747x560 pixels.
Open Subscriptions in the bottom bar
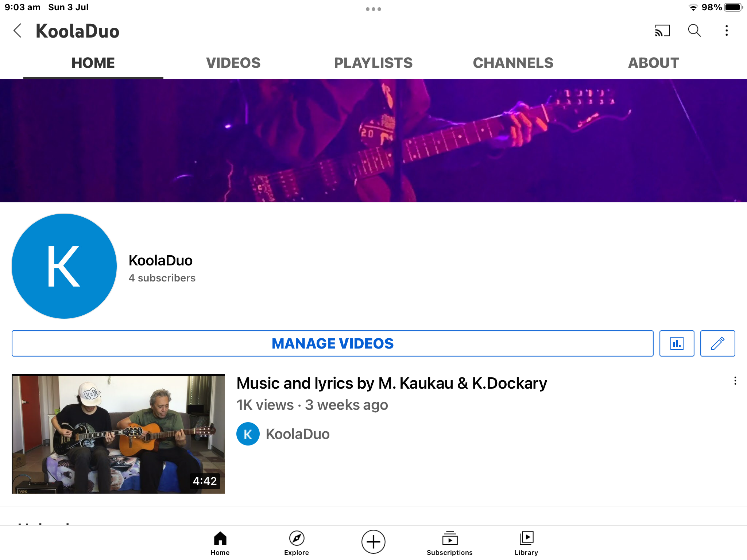[450, 543]
